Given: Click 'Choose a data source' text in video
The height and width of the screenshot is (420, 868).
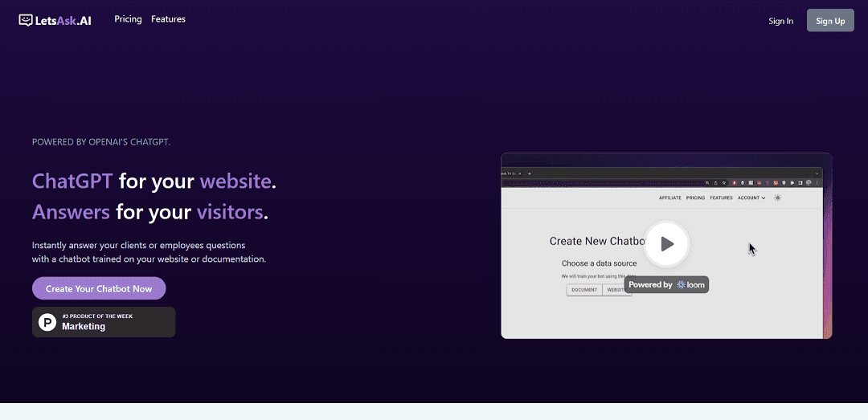Looking at the screenshot, I should 599,263.
